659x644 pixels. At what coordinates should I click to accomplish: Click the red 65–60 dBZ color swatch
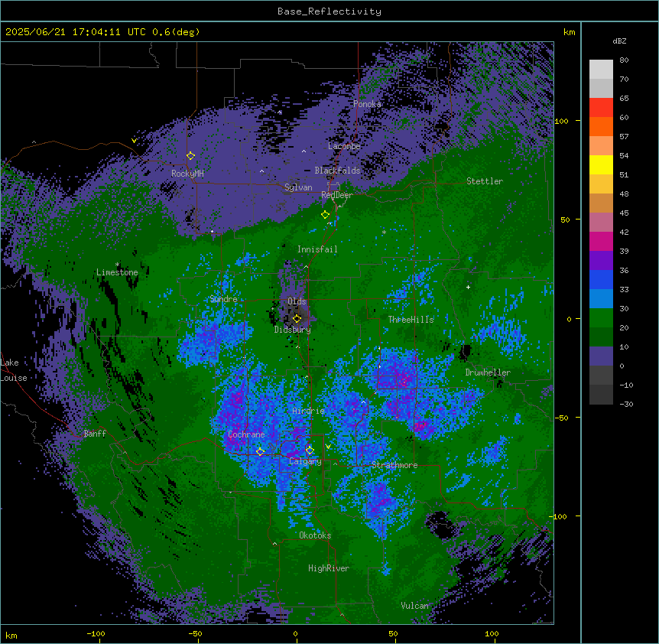point(601,108)
